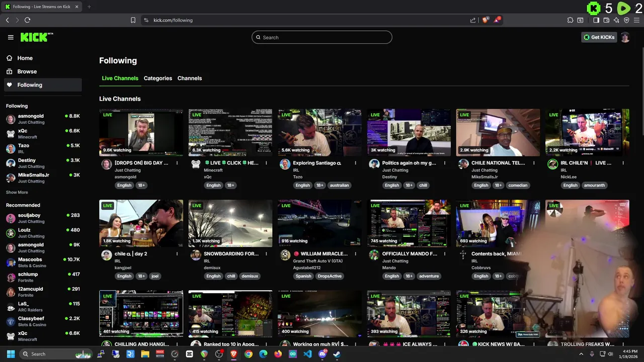Open Brave Leo AI sparkle icon
Screen dimensions: 644x362
(x=616, y=20)
